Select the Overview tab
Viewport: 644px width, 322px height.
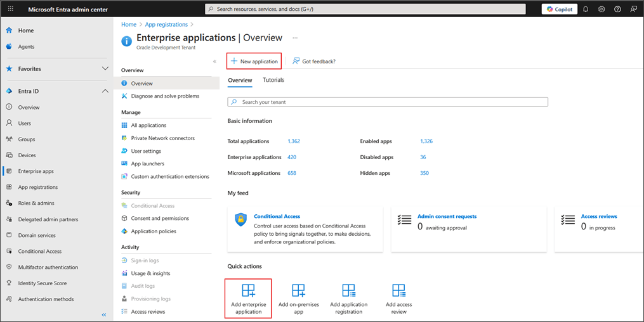tap(240, 80)
